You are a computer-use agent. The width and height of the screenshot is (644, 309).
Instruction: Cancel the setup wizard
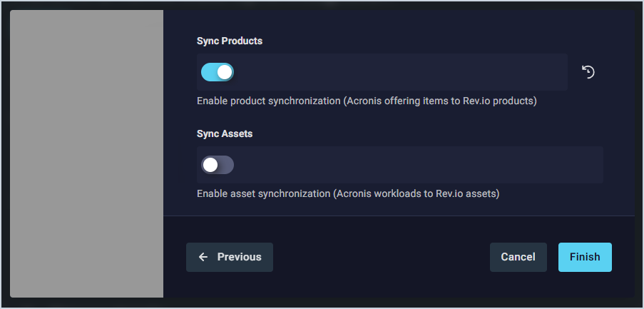(518, 257)
